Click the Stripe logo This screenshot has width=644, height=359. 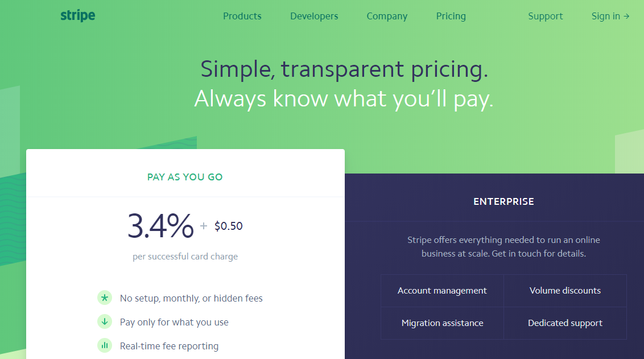point(78,16)
